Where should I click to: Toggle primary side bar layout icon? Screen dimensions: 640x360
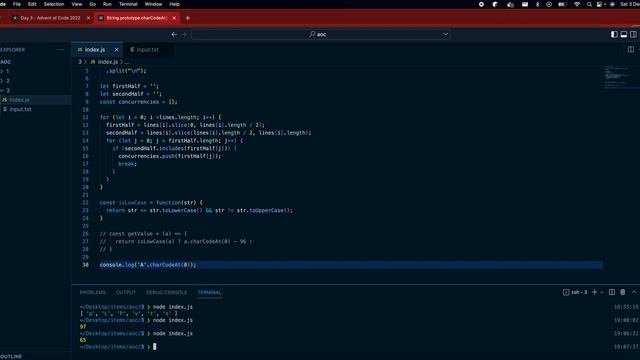point(614,35)
